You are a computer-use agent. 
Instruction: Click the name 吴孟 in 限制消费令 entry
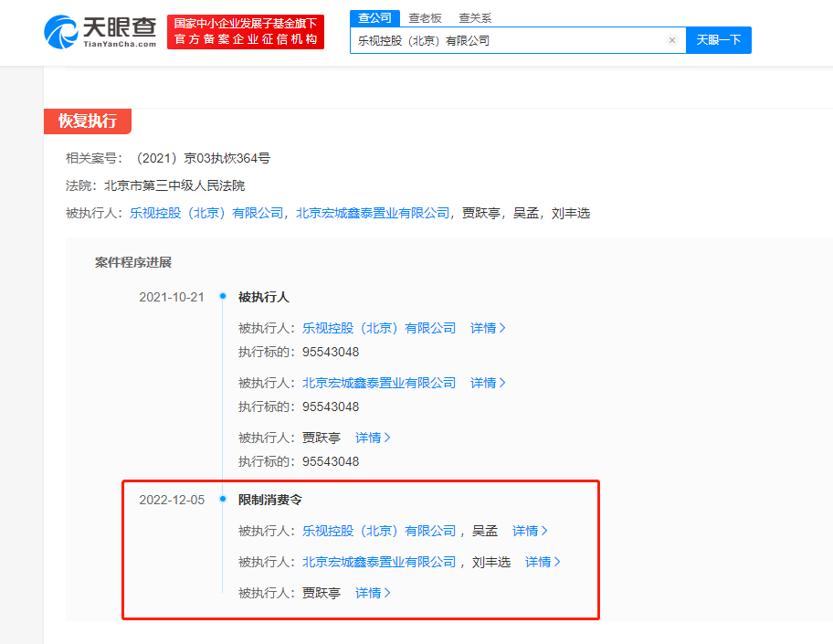pyautogui.click(x=484, y=531)
